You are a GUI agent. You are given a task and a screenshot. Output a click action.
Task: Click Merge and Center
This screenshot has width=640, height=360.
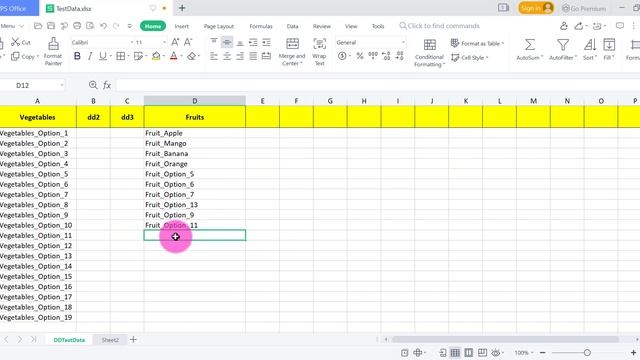pos(292,52)
